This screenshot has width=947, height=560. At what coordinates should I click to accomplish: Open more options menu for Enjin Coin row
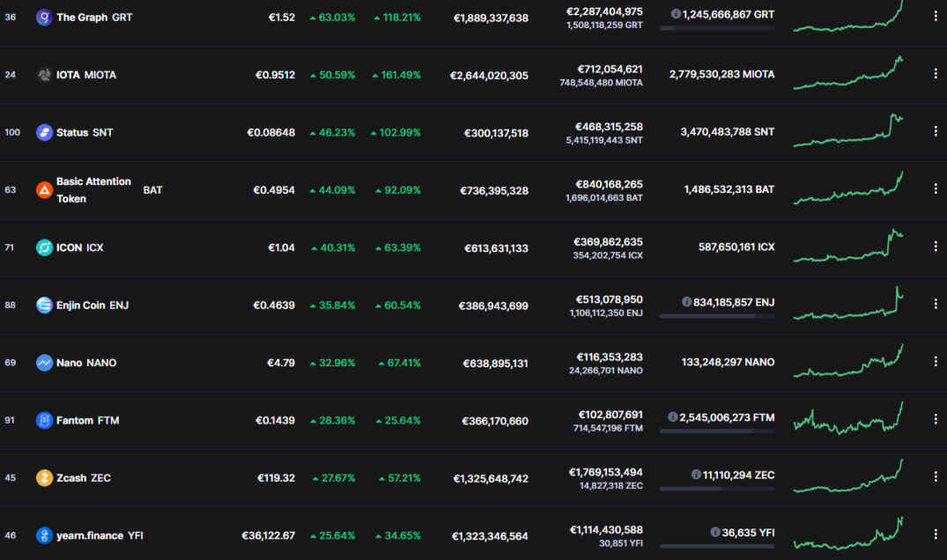[x=936, y=304]
